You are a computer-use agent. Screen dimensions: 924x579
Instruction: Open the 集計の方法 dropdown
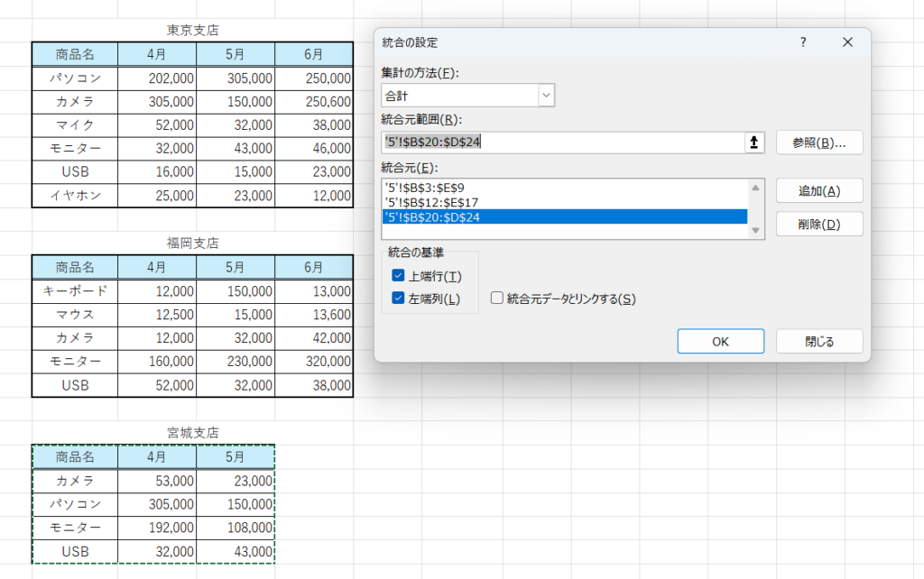(546, 95)
